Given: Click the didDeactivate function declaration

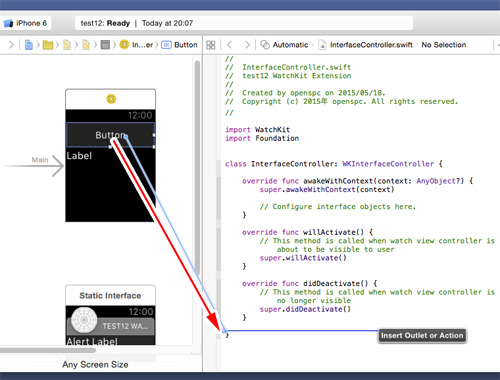Looking at the screenshot, I should (310, 283).
